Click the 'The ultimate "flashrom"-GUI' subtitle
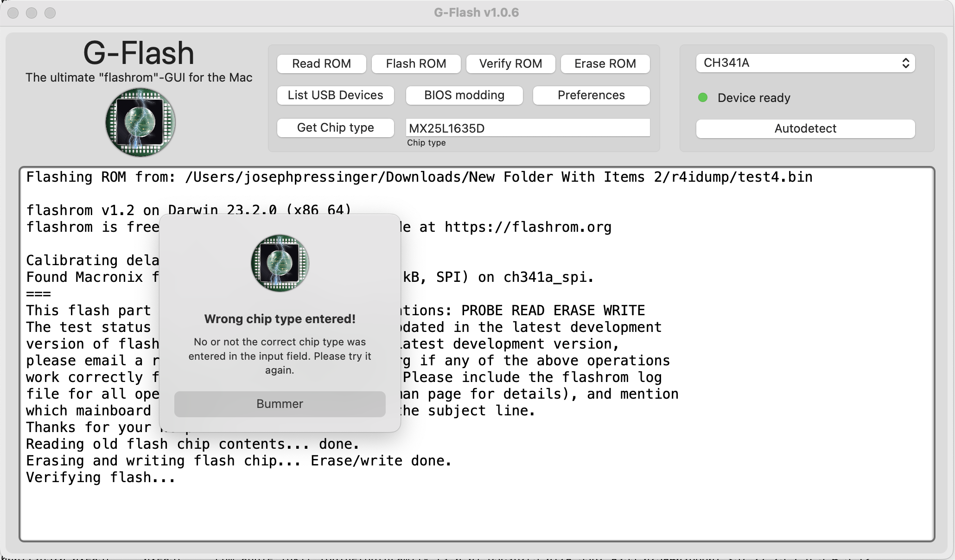 (x=139, y=77)
